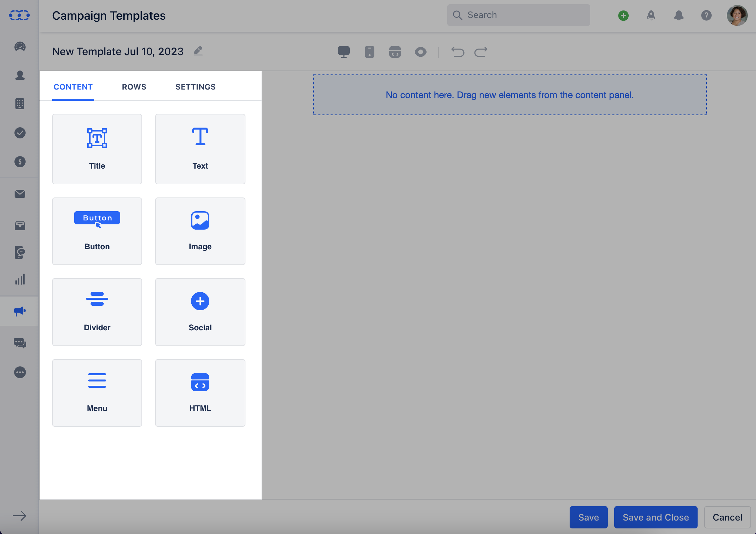Open the user profile avatar menu

[x=737, y=15]
